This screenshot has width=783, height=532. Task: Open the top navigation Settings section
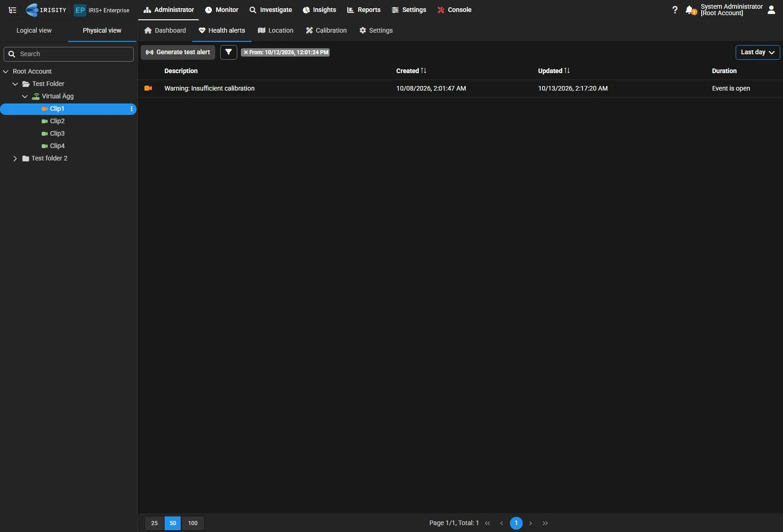click(x=409, y=10)
